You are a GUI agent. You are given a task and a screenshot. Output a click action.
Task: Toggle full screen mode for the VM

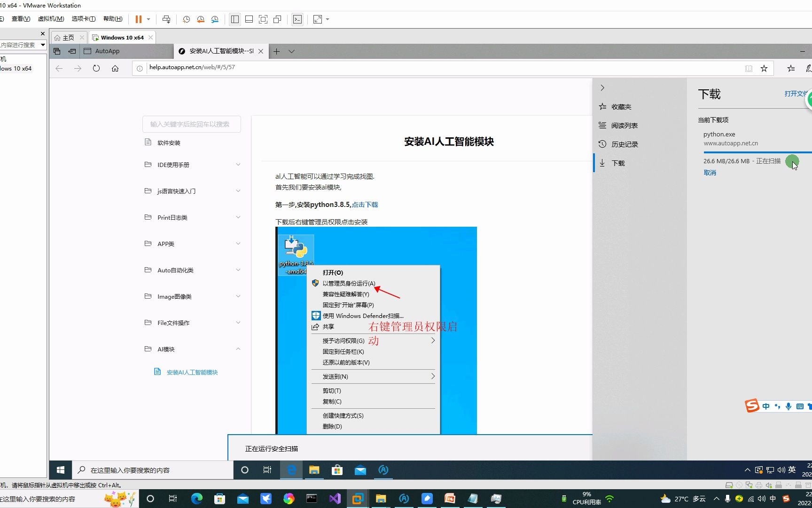pyautogui.click(x=263, y=19)
